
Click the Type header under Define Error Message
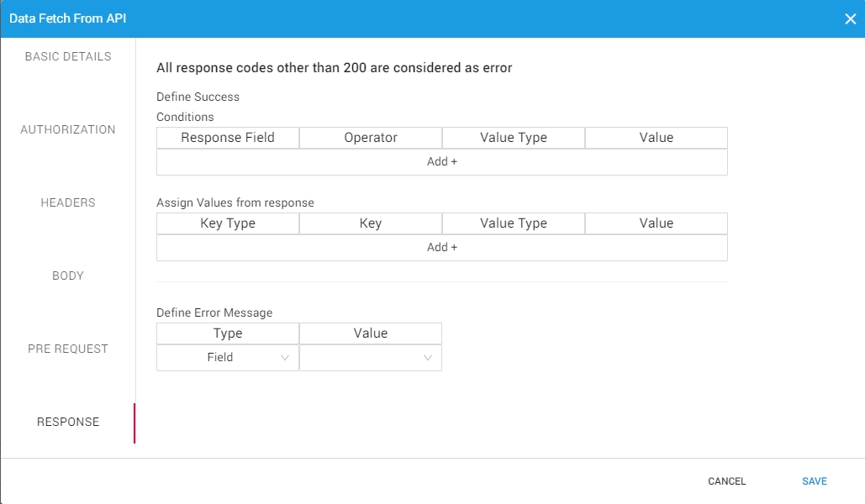click(228, 333)
